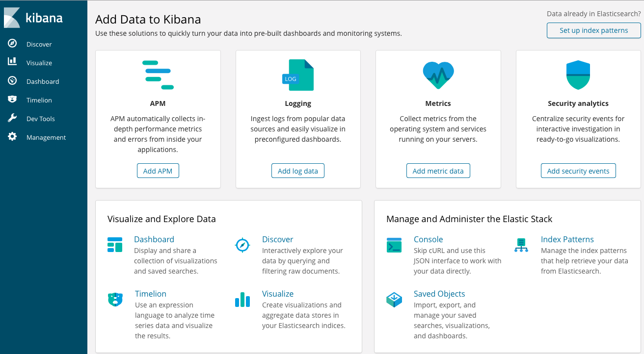Select Timelion in the sidebar
644x354 pixels.
39,100
